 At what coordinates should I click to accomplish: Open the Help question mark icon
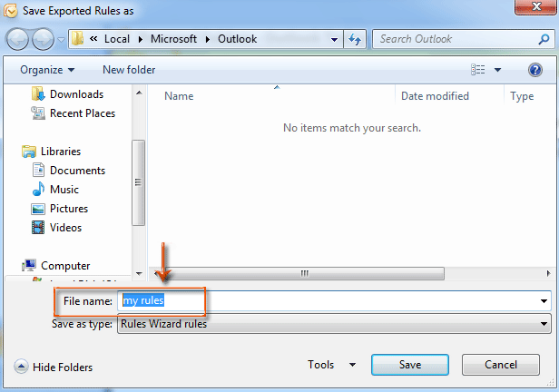534,70
